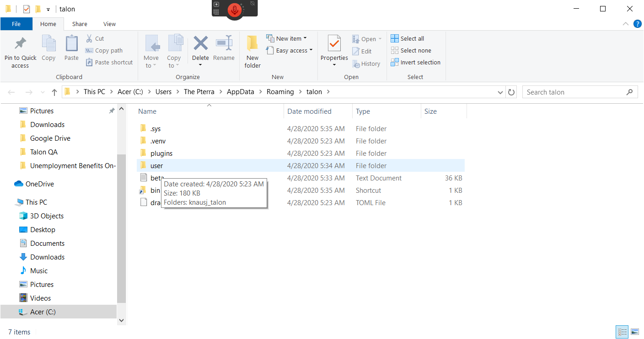Open the New item dropdown

[287, 38]
